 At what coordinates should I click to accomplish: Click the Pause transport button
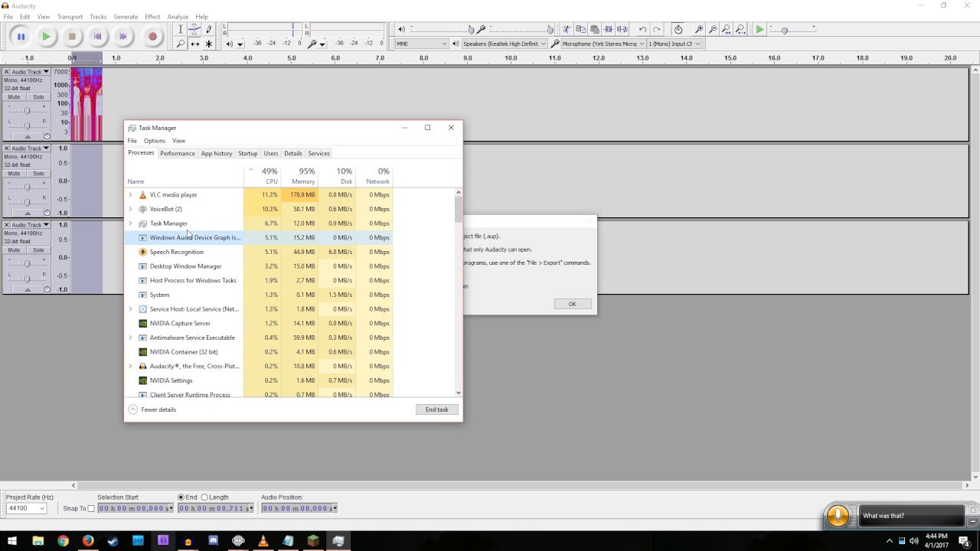[x=21, y=36]
